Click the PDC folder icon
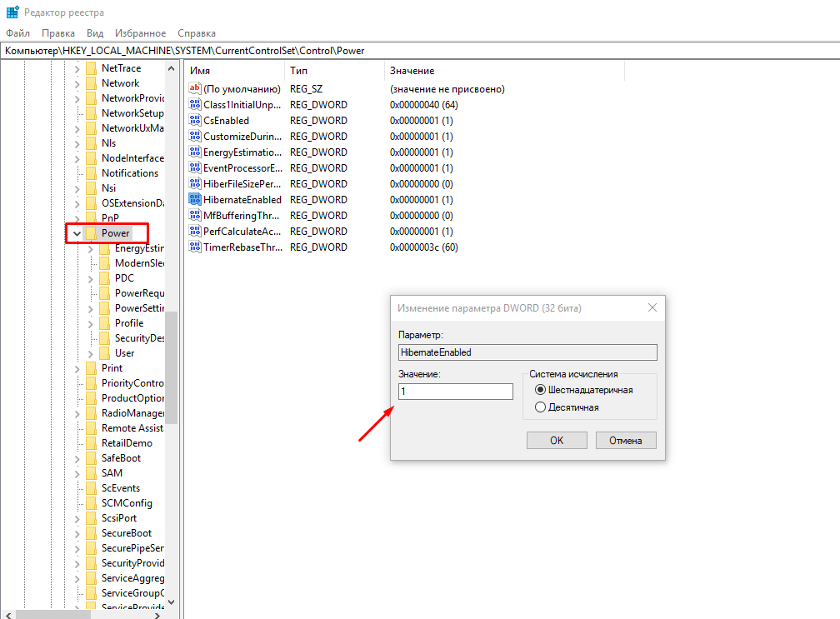Screen dimensions: 840x619 pyautogui.click(x=105, y=278)
